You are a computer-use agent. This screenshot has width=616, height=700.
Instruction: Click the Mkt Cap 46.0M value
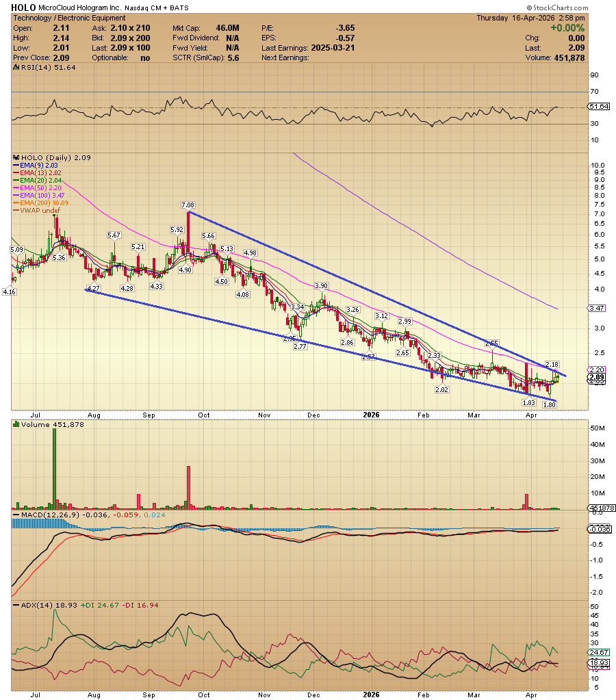[x=227, y=28]
